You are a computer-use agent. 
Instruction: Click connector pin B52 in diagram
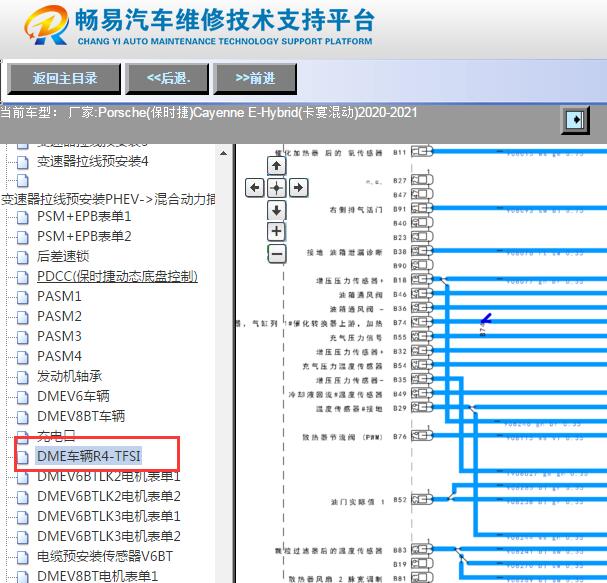point(422,499)
